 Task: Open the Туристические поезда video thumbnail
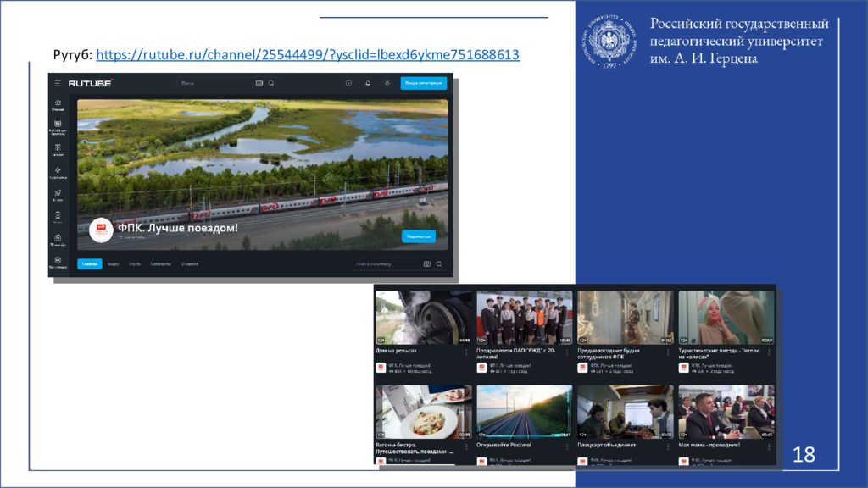tap(726, 318)
